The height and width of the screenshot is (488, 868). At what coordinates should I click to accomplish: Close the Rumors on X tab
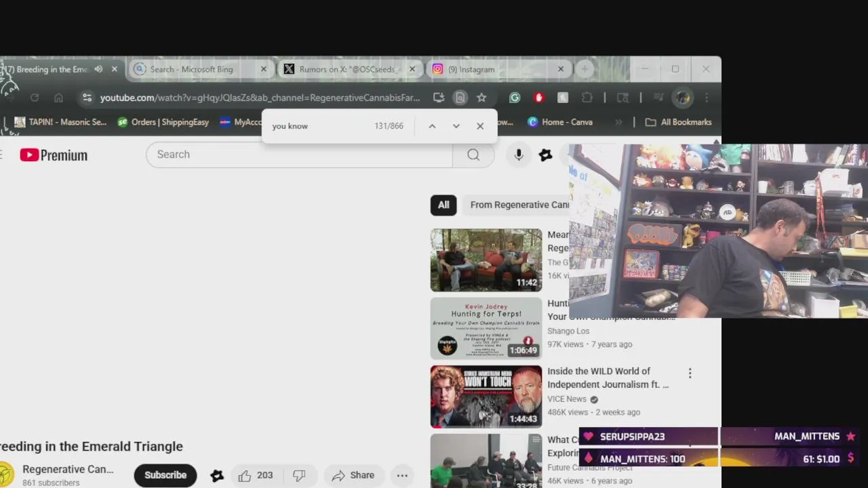point(412,69)
